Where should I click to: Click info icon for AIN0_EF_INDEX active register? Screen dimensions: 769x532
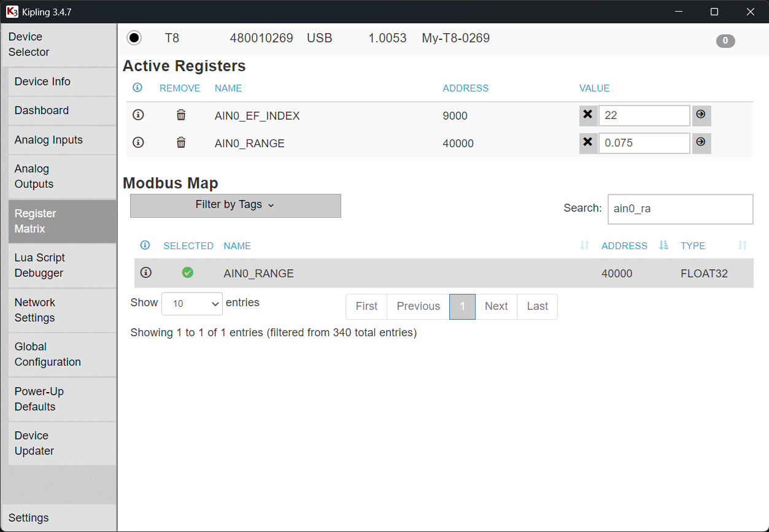(138, 115)
